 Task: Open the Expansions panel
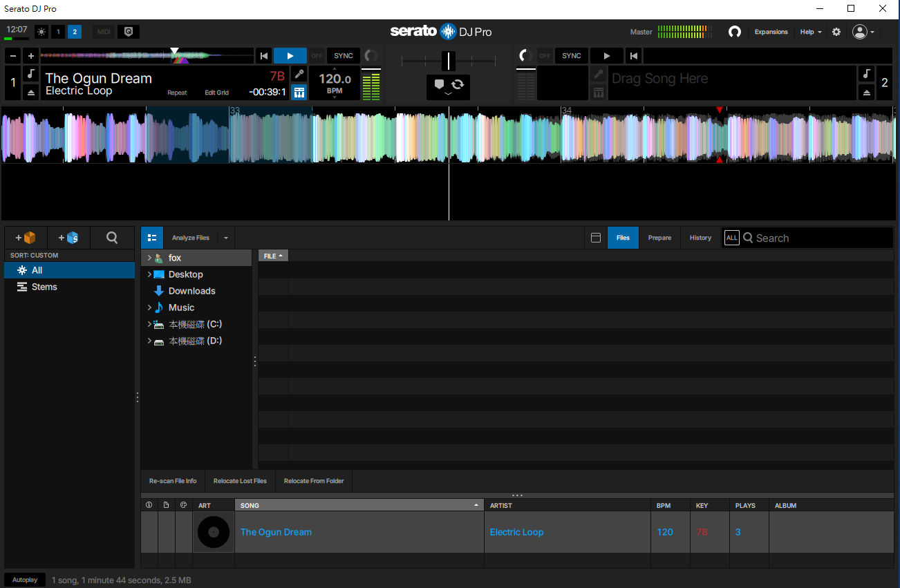[x=771, y=32]
